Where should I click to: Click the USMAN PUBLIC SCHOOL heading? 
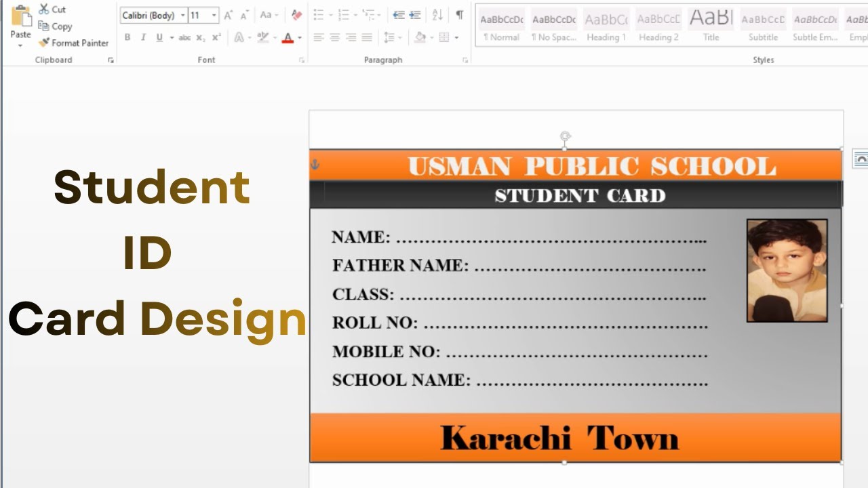point(591,166)
